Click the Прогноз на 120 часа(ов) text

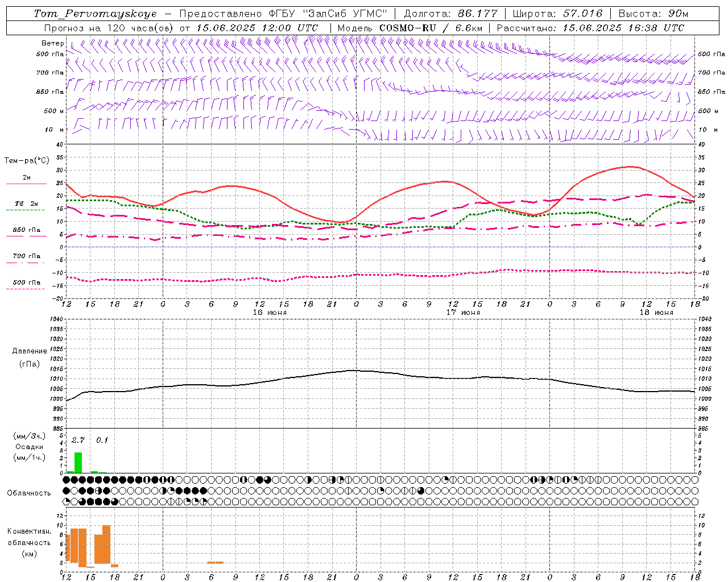(109, 28)
